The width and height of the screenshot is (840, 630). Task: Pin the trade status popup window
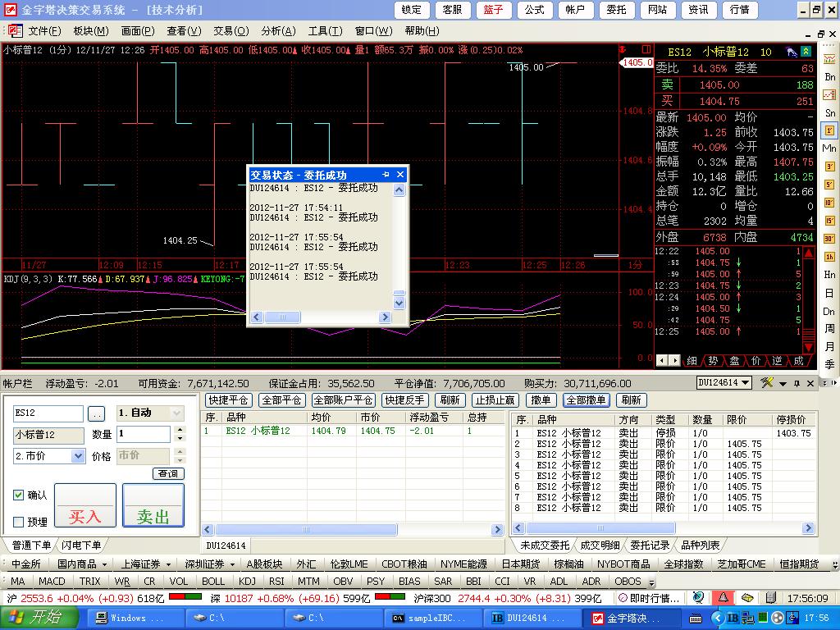[x=386, y=175]
